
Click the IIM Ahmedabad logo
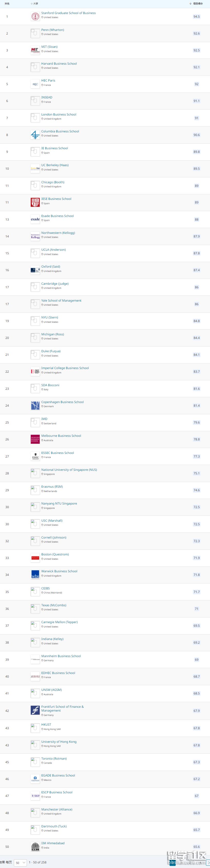click(35, 847)
